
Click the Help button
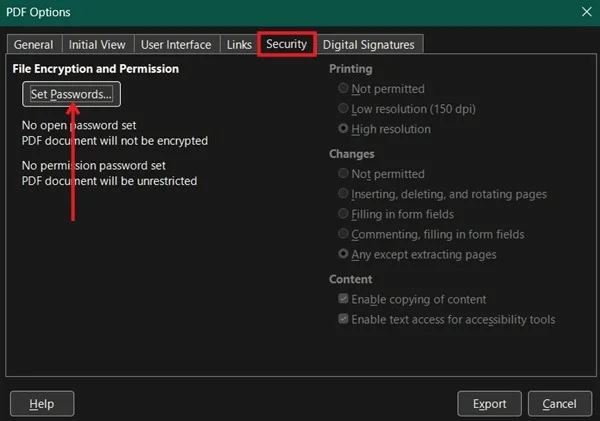(42, 404)
